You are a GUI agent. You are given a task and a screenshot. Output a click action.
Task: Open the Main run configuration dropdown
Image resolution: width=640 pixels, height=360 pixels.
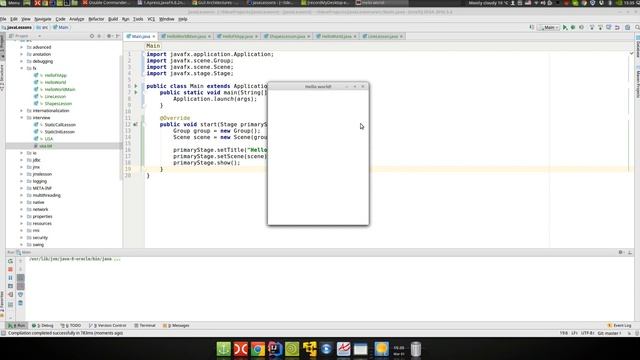pyautogui.click(x=549, y=27)
